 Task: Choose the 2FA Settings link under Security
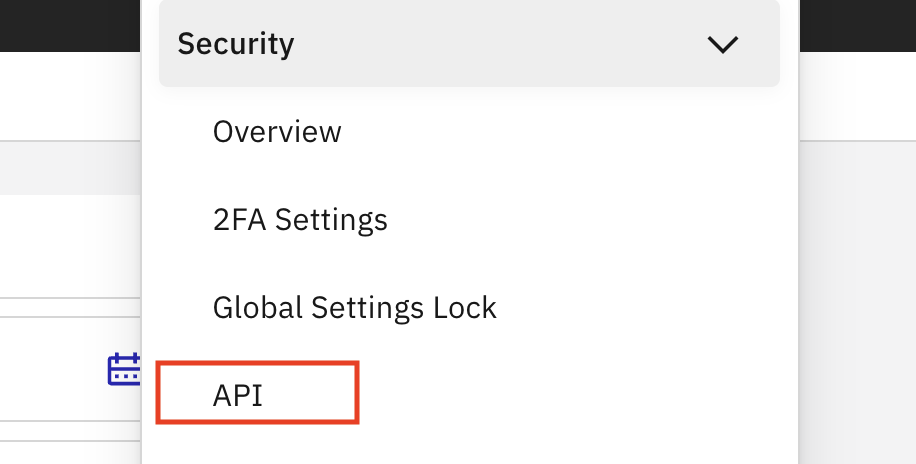point(300,220)
